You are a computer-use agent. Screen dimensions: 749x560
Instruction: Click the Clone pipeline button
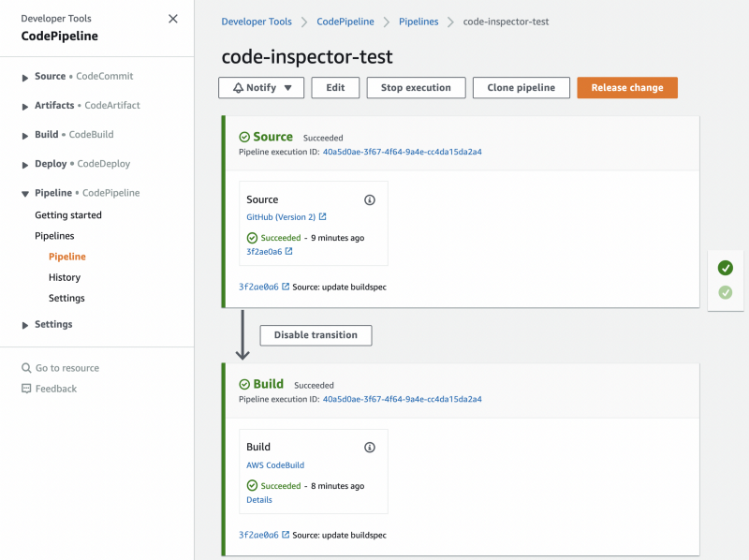click(x=521, y=88)
